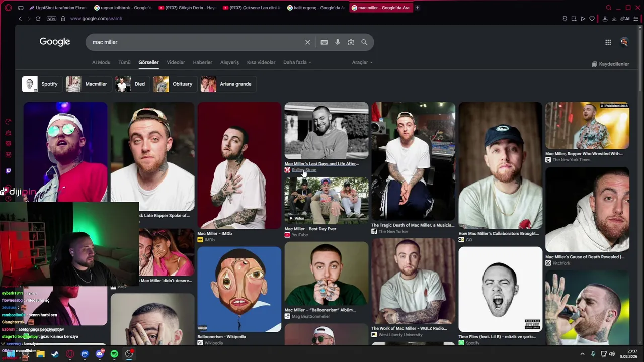
Task: Open Steam from the Windows taskbar
Action: (x=55, y=354)
